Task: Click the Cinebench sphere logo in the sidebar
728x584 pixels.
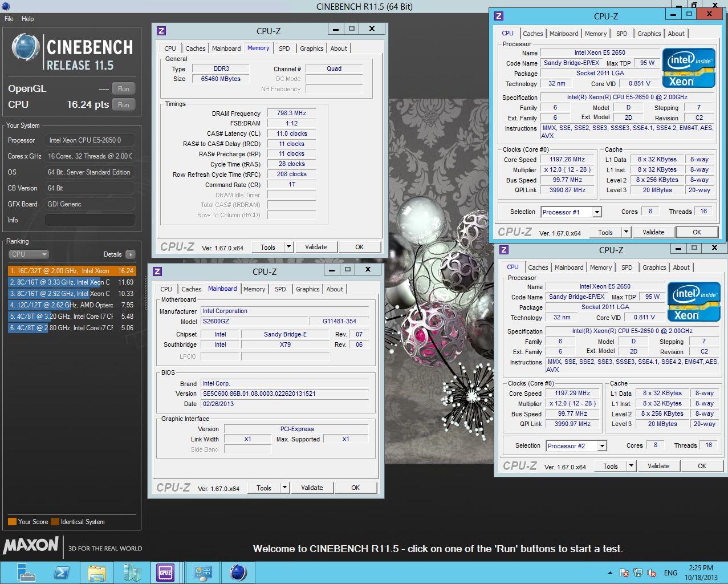Action: [25, 48]
